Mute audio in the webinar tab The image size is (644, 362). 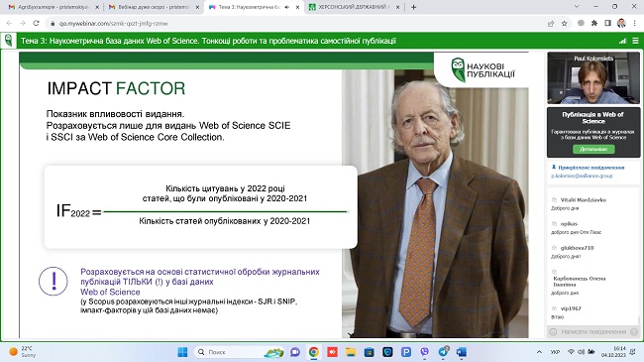(286, 7)
